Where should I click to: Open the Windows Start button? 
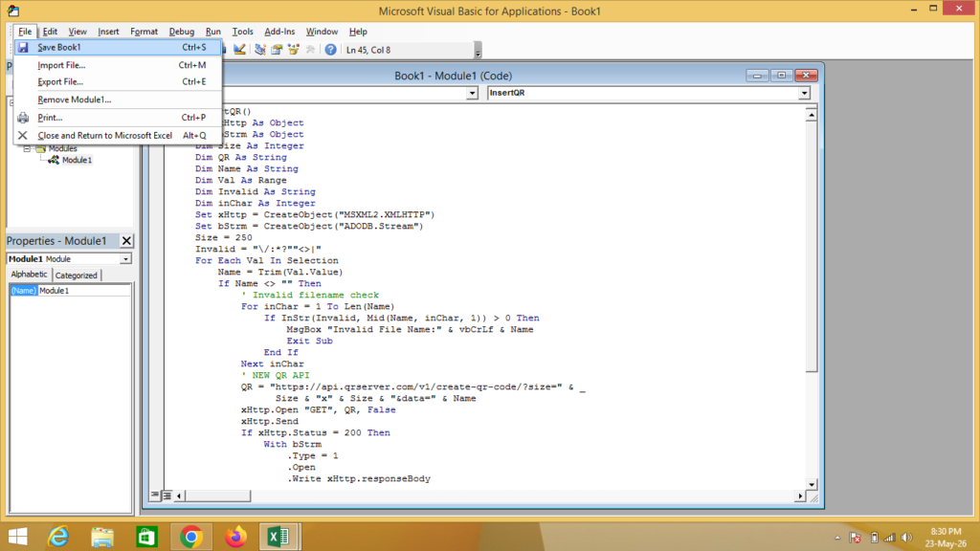coord(17,537)
